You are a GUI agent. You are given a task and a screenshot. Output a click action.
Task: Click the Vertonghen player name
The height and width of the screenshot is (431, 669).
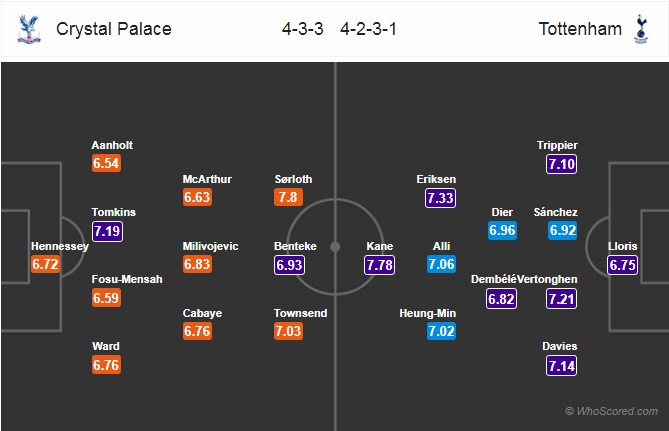[x=547, y=279]
